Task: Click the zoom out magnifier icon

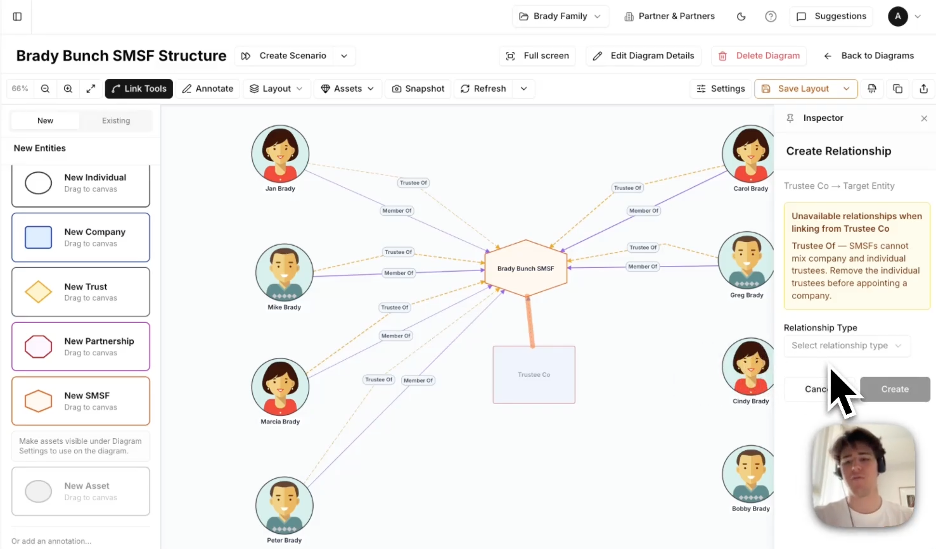Action: pos(46,89)
